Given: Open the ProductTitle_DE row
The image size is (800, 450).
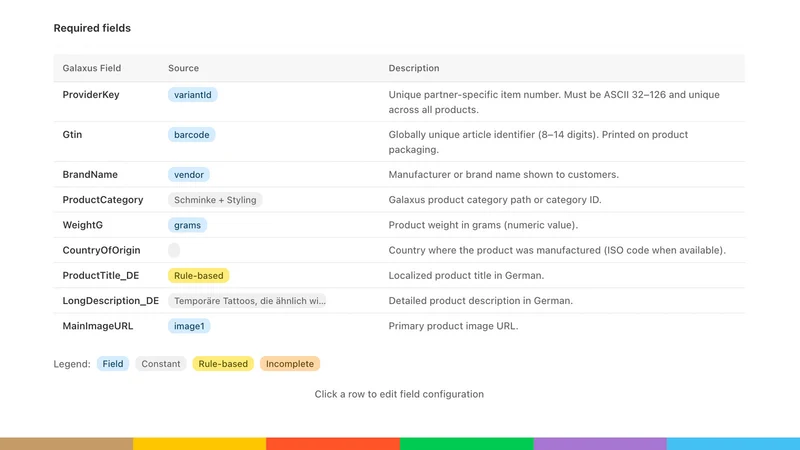Looking at the screenshot, I should pyautogui.click(x=399, y=276).
